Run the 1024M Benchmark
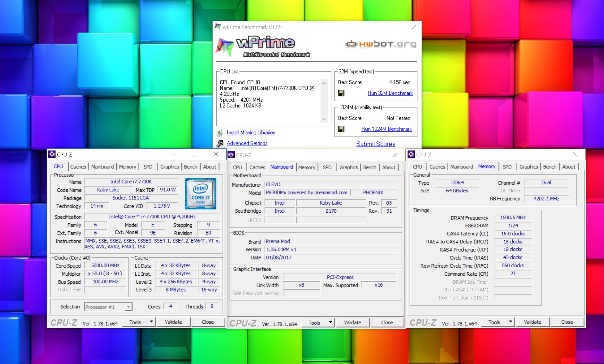Image resolution: width=604 pixels, height=364 pixels. (x=386, y=129)
